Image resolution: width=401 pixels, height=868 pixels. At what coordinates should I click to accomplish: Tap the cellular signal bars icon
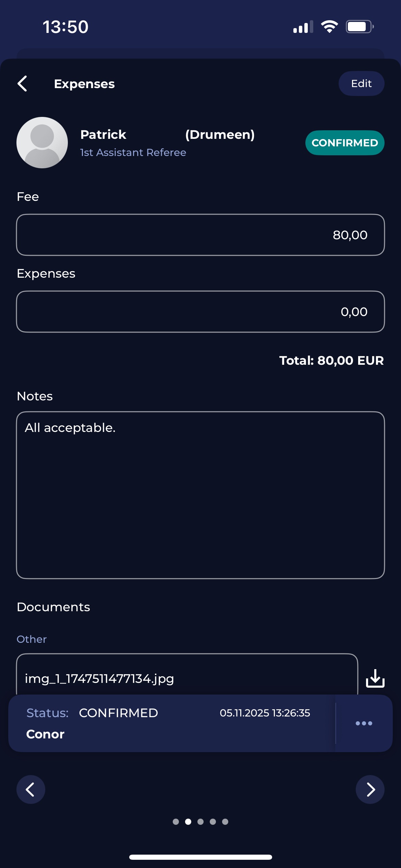click(x=303, y=27)
